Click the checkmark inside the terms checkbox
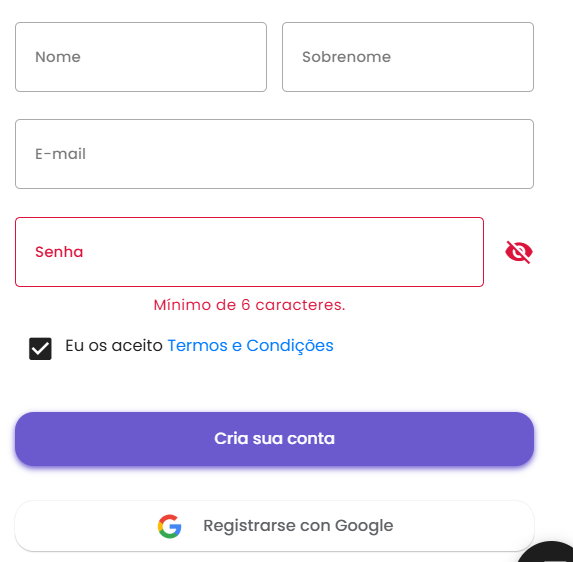Viewport: 573px width, 562px height. click(x=40, y=349)
